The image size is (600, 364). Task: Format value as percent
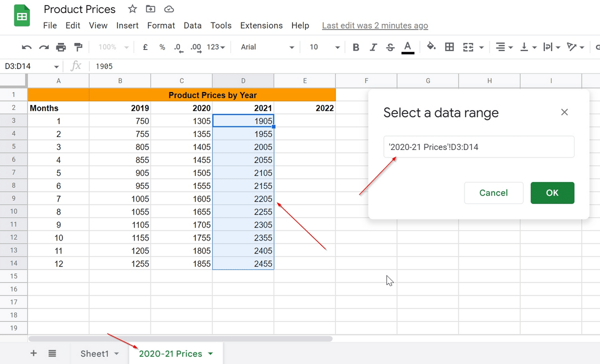click(162, 46)
